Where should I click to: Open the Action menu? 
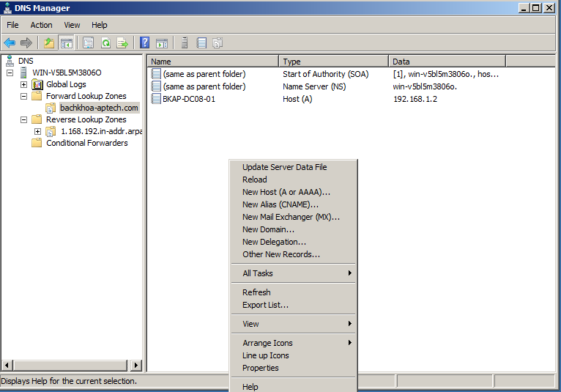[41, 25]
